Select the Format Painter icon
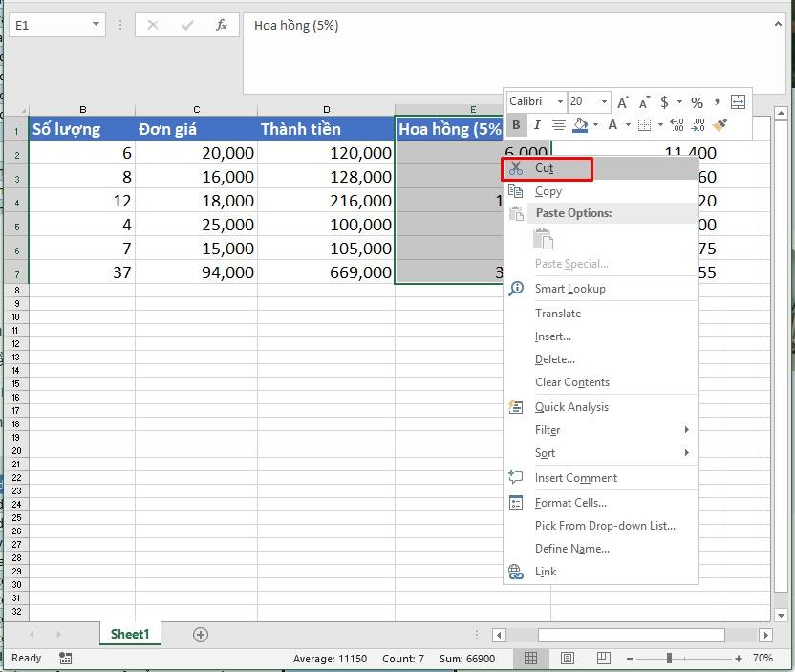This screenshot has width=795, height=672. point(721,124)
